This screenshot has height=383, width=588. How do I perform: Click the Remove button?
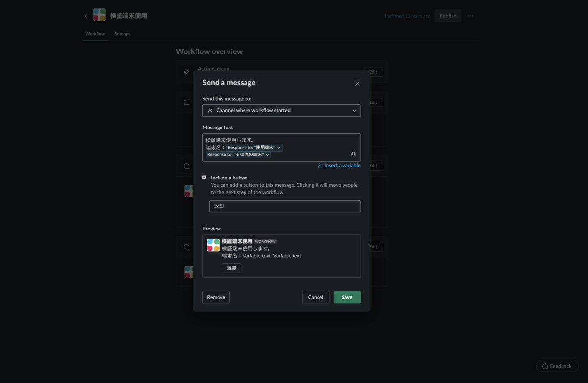click(x=216, y=297)
